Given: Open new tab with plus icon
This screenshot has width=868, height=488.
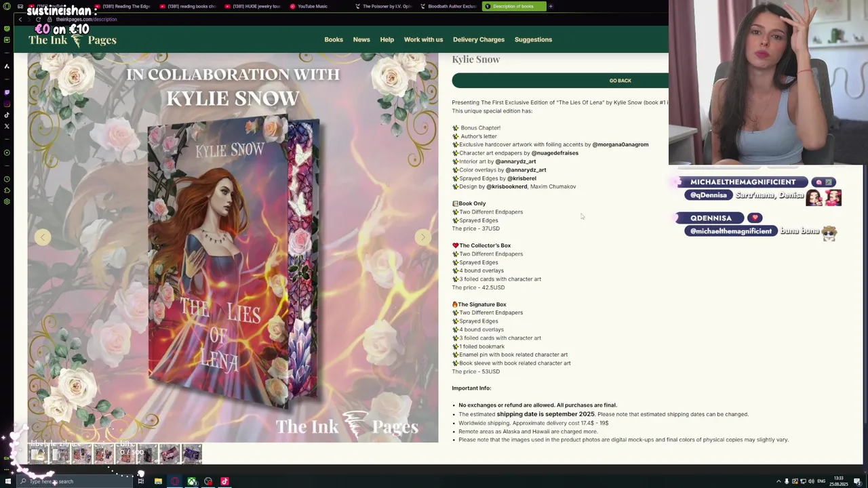Looking at the screenshot, I should pos(551,6).
